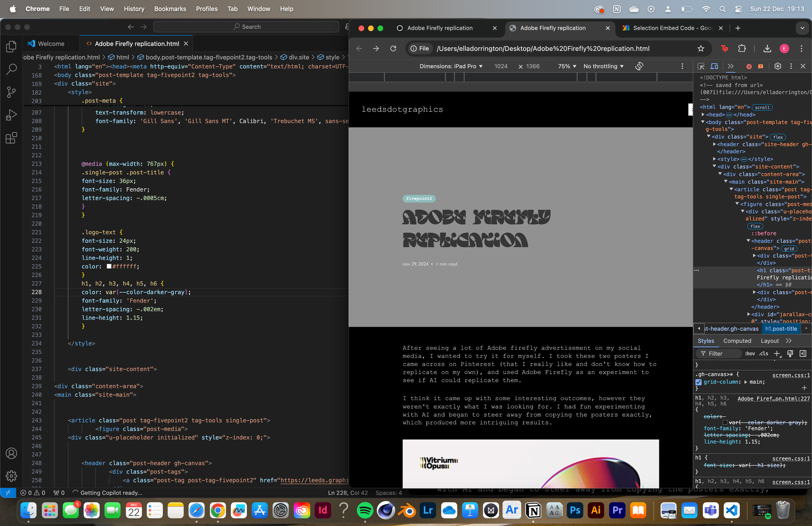Switch to the Welcome tab in VS Code
Image resolution: width=812 pixels, height=526 pixels.
(51, 43)
